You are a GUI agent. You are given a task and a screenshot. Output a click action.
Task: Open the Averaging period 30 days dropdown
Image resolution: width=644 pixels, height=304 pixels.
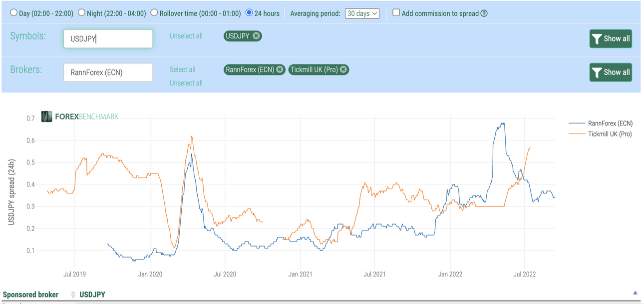(362, 13)
